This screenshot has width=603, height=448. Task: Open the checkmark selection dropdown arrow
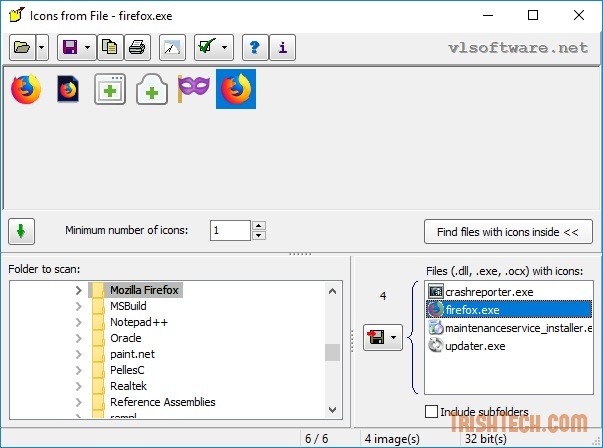(x=225, y=48)
